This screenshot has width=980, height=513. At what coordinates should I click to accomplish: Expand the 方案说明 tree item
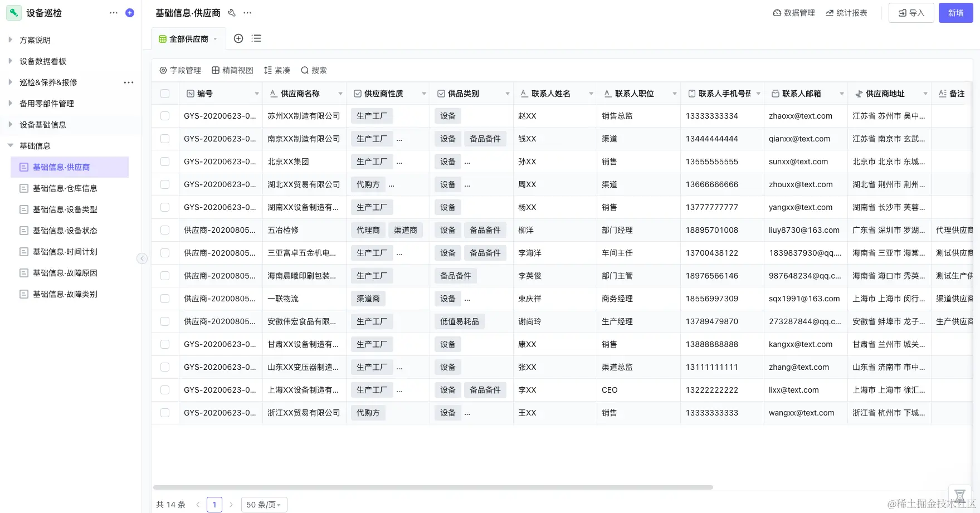coord(10,40)
